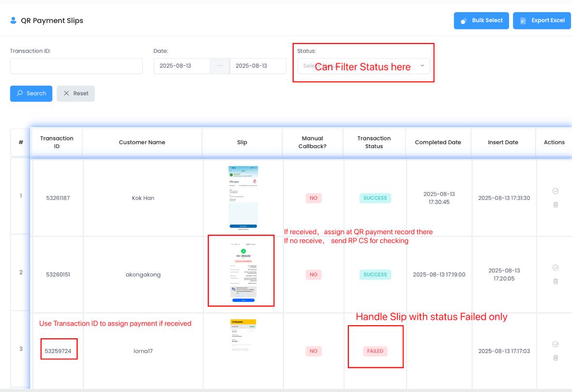Open the start date picker field
Viewport: 572px width, 392px height.
click(x=182, y=66)
